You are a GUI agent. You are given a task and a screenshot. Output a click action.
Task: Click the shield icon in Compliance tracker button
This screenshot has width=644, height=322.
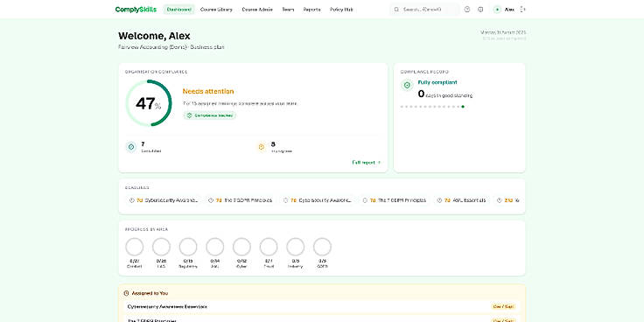pyautogui.click(x=189, y=115)
